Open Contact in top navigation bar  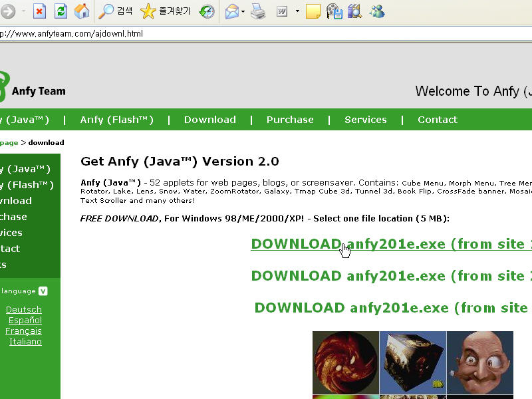[438, 120]
